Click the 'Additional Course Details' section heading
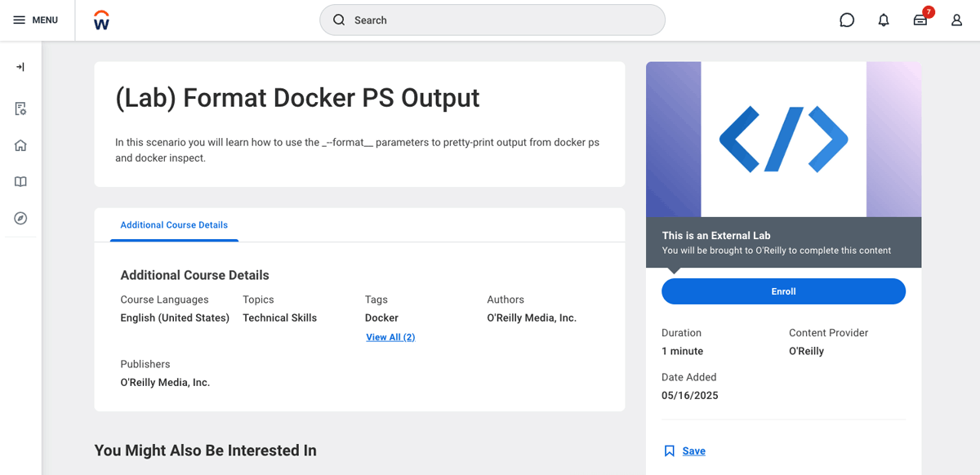The width and height of the screenshot is (980, 475). click(194, 275)
